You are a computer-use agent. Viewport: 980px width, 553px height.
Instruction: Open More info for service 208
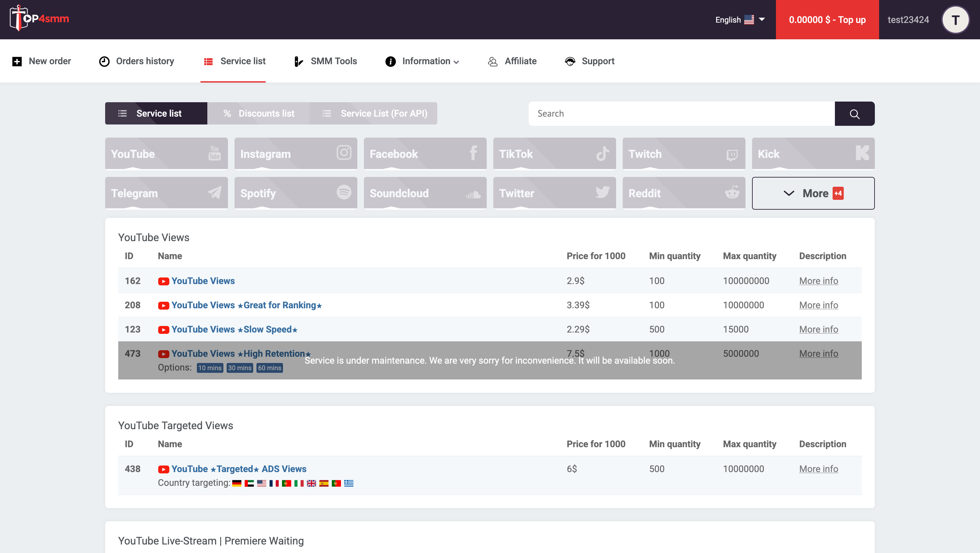[818, 305]
